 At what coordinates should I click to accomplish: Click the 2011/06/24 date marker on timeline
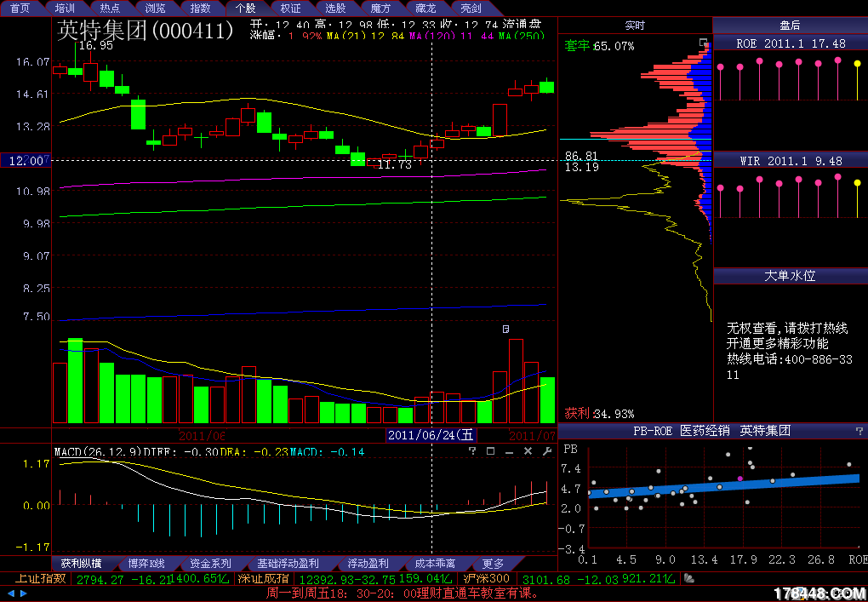click(x=431, y=435)
